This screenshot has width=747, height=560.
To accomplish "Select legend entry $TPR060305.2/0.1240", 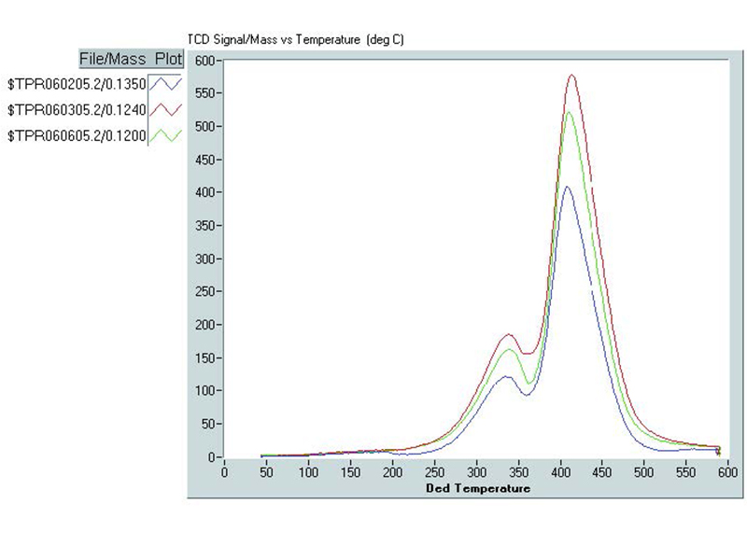I will [x=76, y=109].
